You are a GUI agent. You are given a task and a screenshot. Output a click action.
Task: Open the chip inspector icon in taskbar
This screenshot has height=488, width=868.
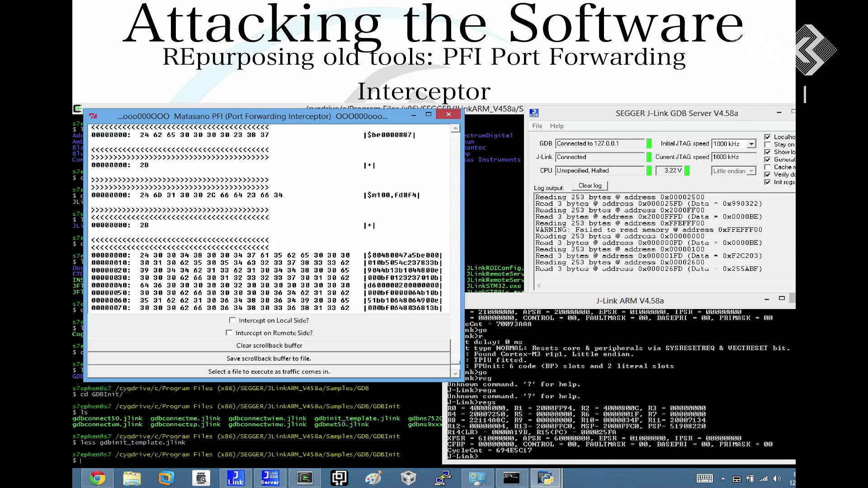coord(201,478)
